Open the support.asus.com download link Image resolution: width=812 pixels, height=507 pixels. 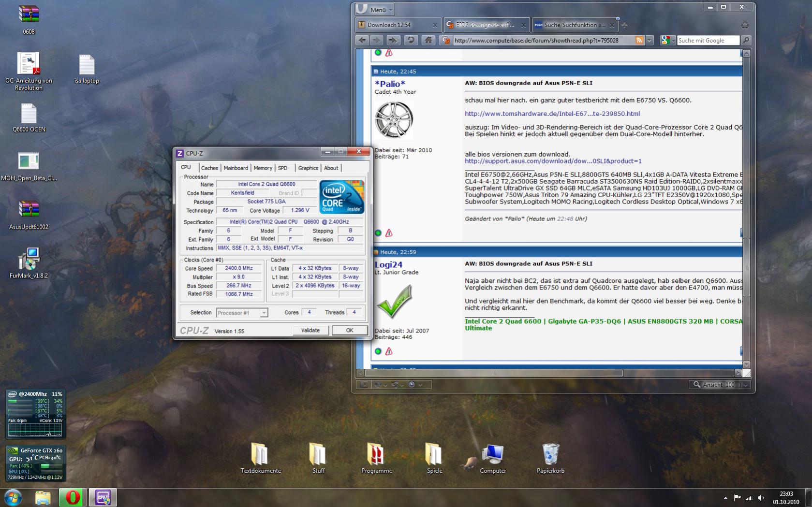(x=553, y=161)
